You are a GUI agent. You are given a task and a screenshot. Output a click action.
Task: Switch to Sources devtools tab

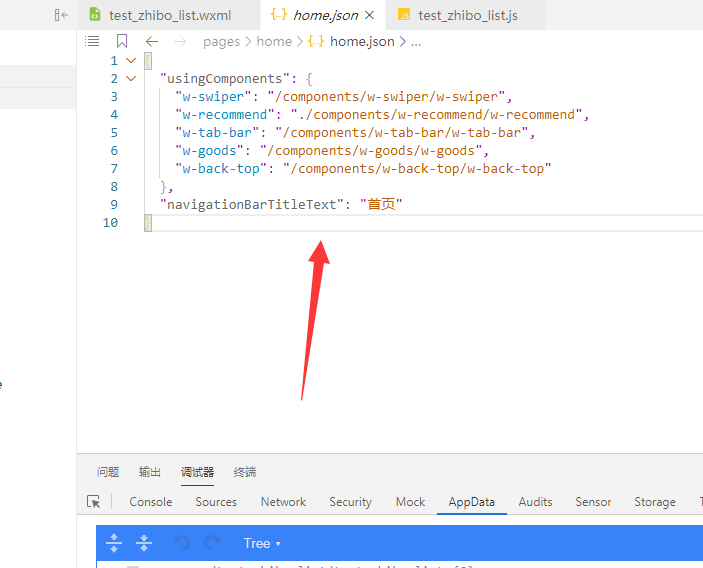click(x=216, y=502)
